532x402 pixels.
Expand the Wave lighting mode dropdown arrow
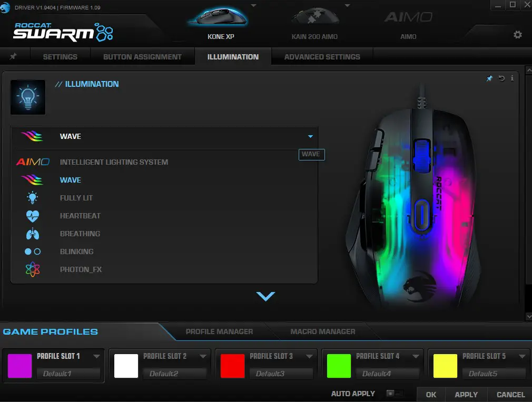pos(310,136)
